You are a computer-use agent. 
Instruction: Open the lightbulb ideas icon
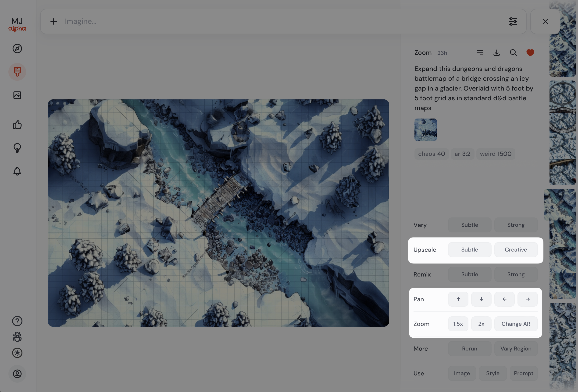(x=17, y=148)
